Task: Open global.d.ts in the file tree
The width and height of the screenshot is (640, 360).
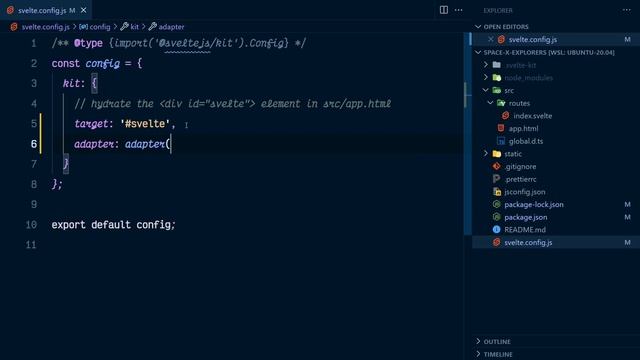Action: 526,141
